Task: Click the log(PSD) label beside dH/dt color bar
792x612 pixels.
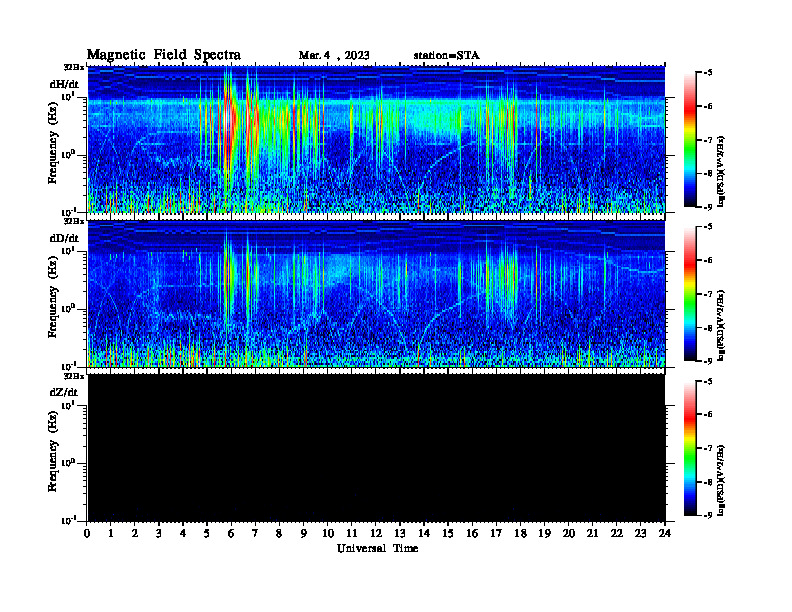Action: 721,171
